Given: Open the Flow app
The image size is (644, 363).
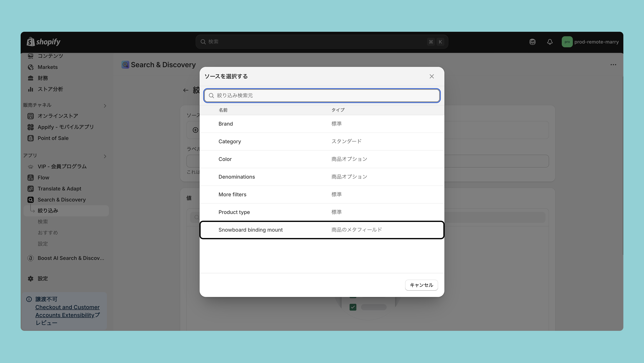Looking at the screenshot, I should (43, 177).
